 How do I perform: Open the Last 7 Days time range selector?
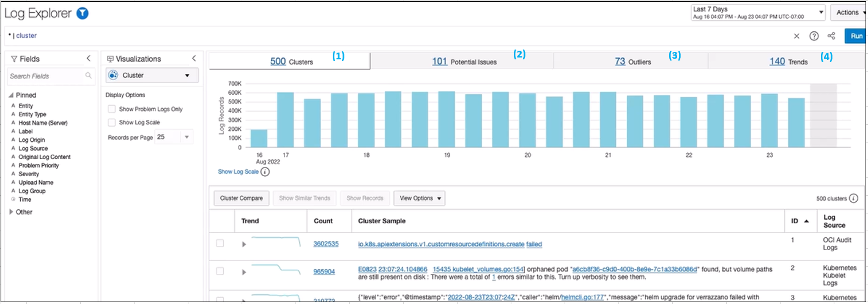tap(757, 13)
